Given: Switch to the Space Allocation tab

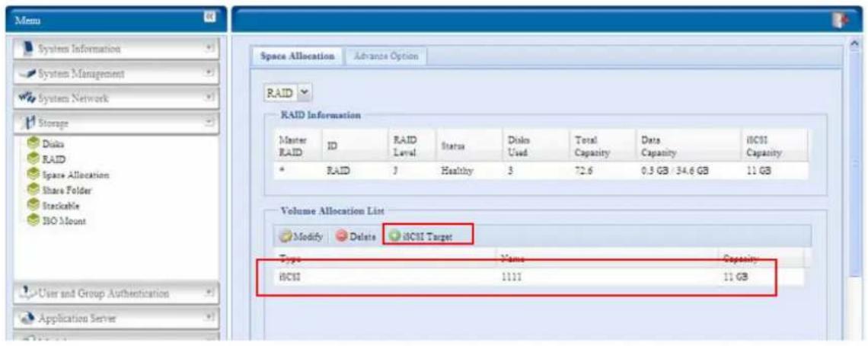Looking at the screenshot, I should pyautogui.click(x=297, y=56).
